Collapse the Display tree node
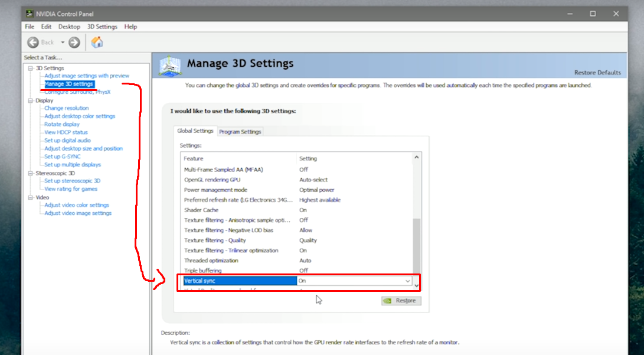Screen dimensions: 644x355 [x=30, y=100]
